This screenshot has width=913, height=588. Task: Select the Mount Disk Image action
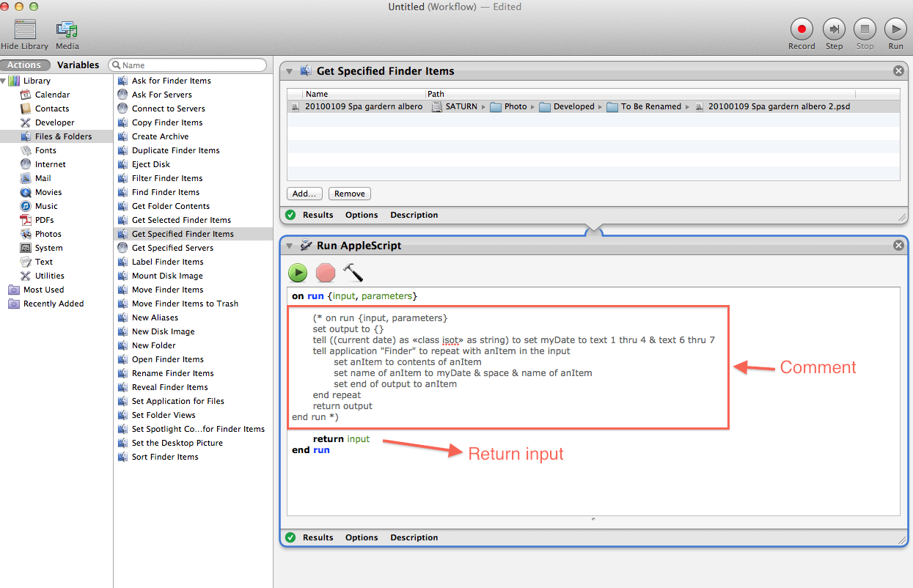[x=167, y=276]
